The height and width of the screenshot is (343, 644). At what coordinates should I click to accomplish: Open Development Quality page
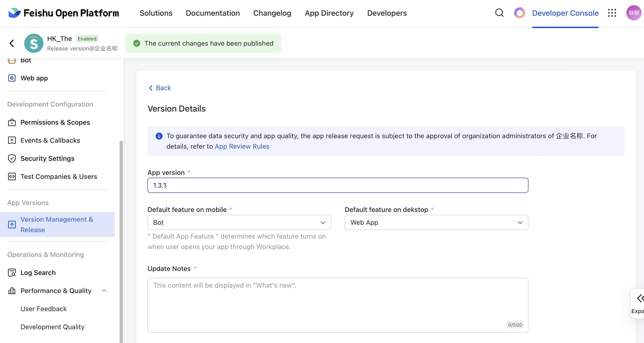point(52,327)
